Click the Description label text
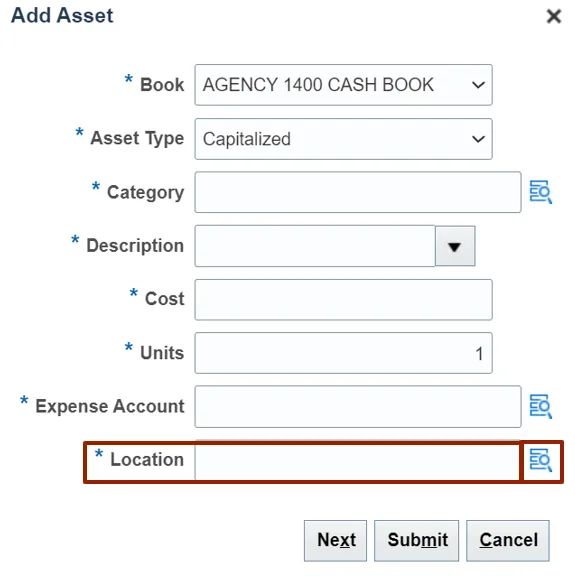The width and height of the screenshot is (575, 576). (x=135, y=245)
